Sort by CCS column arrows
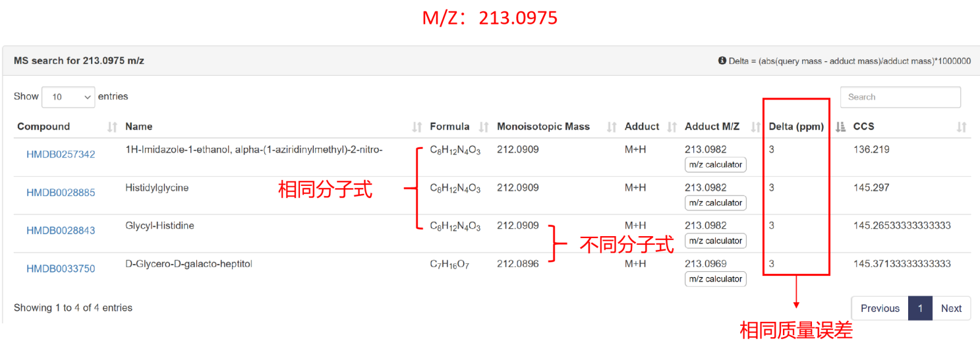 pos(962,127)
